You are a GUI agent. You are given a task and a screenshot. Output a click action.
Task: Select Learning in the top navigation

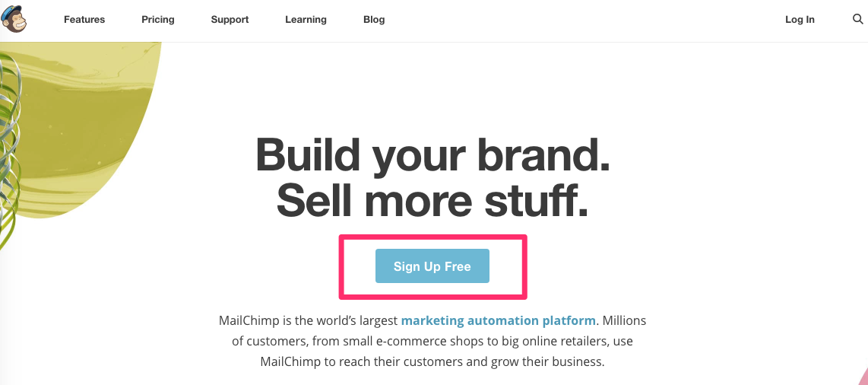[306, 20]
